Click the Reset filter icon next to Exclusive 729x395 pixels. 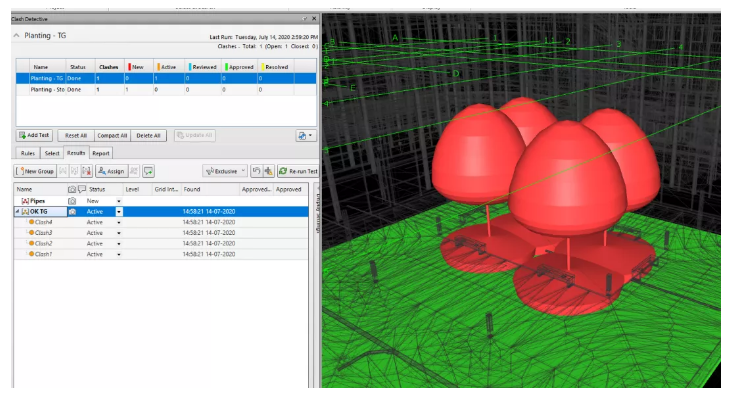(256, 171)
